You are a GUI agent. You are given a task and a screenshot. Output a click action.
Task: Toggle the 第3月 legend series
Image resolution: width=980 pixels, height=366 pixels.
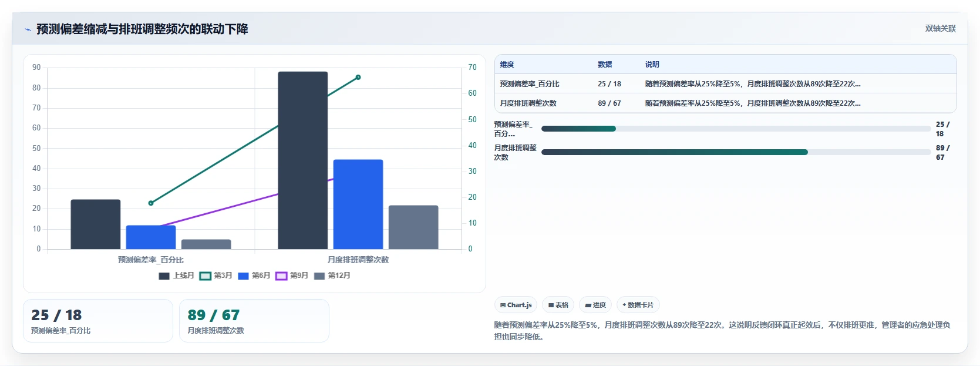tap(216, 276)
